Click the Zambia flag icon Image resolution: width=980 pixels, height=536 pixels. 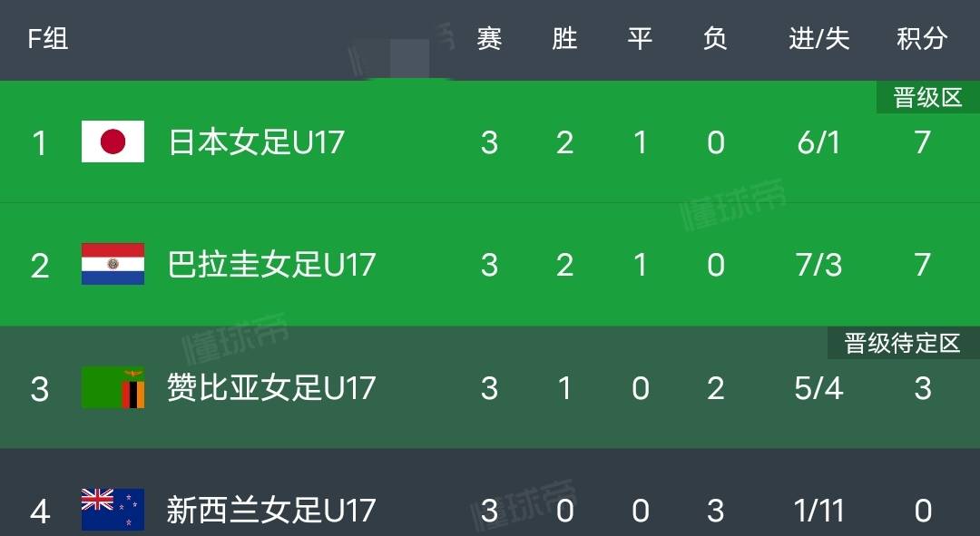coord(113,387)
